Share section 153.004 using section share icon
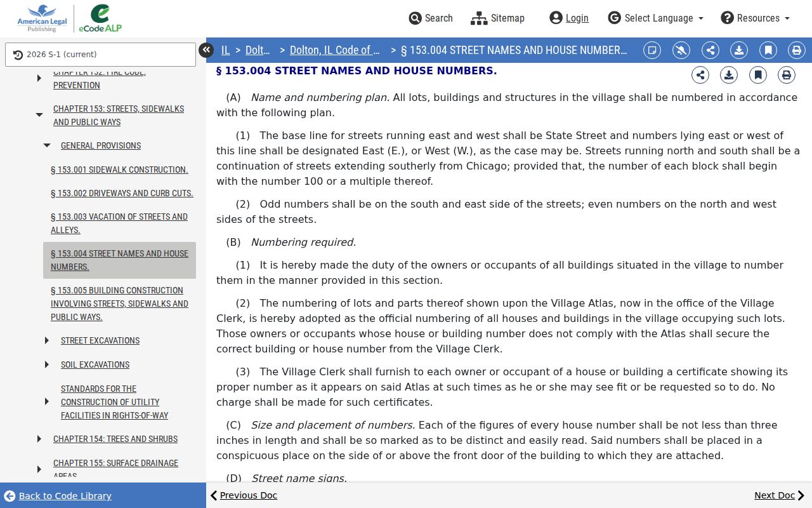812x508 pixels. coord(700,75)
